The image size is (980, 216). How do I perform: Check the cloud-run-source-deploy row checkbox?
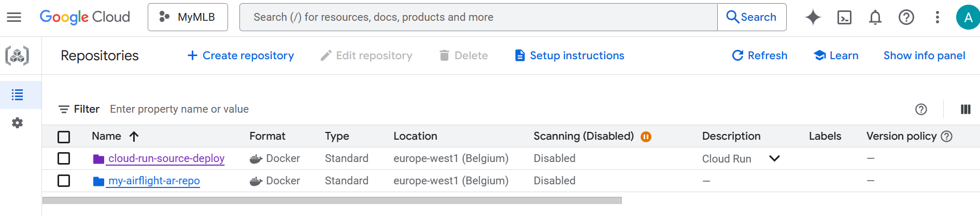64,158
